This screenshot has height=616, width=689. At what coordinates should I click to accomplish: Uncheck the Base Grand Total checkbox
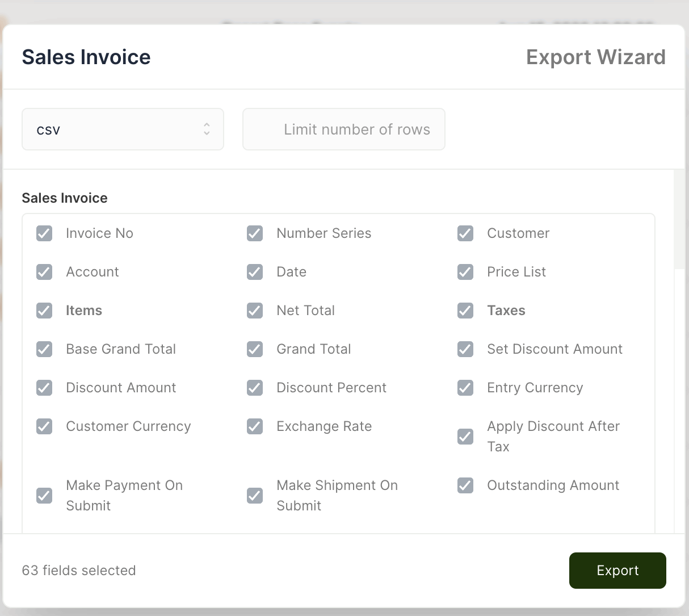(44, 349)
